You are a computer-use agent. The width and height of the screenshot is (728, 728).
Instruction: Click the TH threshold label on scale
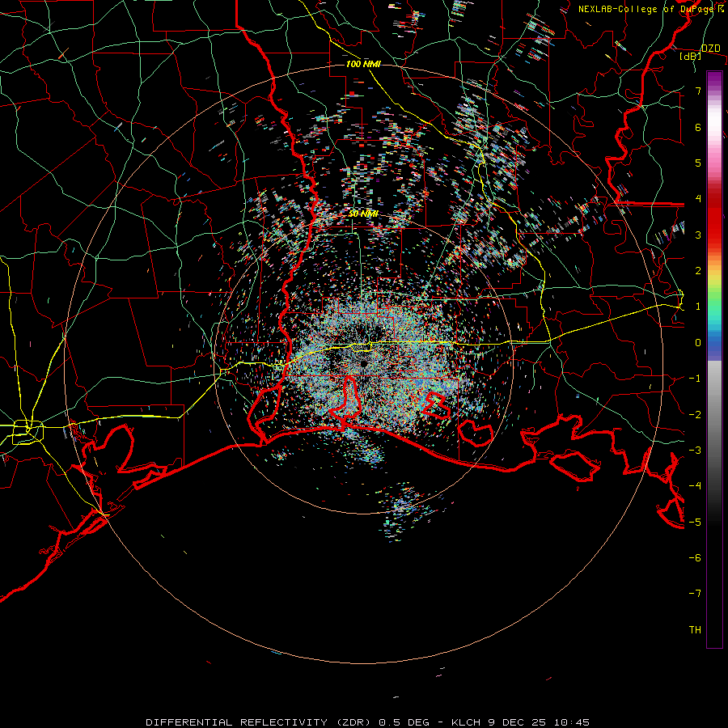pyautogui.click(x=695, y=630)
